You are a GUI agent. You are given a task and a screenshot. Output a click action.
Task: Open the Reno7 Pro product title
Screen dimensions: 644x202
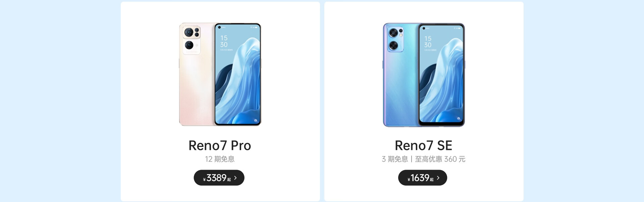(x=220, y=146)
